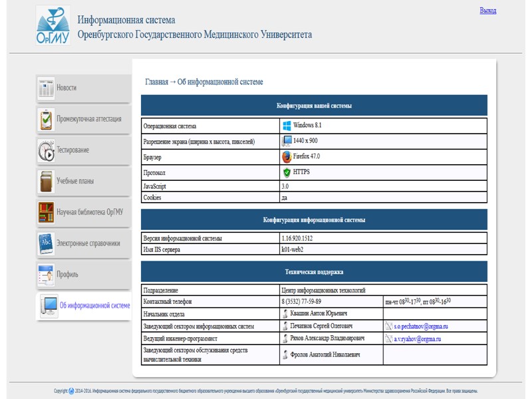
Task: Click the Имя IIS сервера label
Action: pyautogui.click(x=162, y=249)
